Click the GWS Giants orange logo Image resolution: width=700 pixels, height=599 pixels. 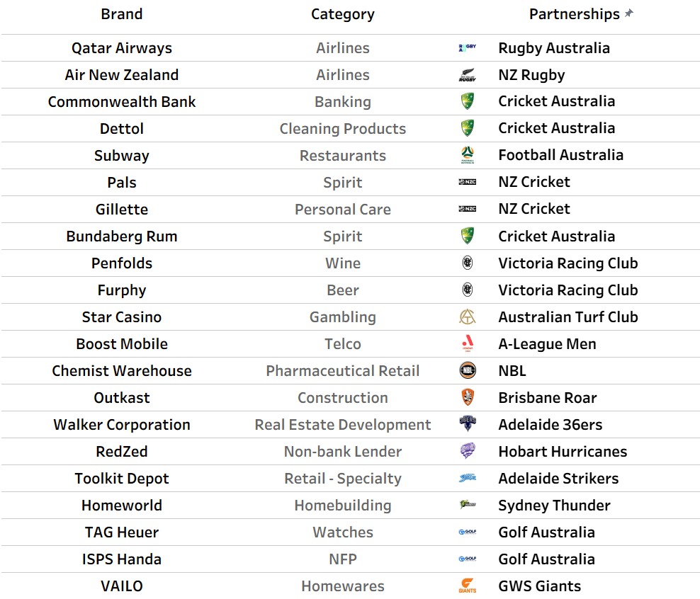pyautogui.click(x=468, y=586)
